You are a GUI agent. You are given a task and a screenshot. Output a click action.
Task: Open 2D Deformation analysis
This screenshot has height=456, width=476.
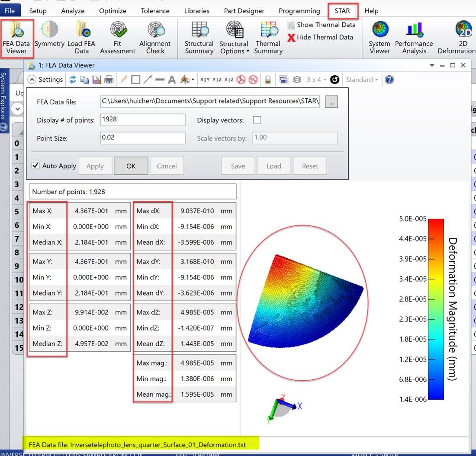tap(457, 38)
